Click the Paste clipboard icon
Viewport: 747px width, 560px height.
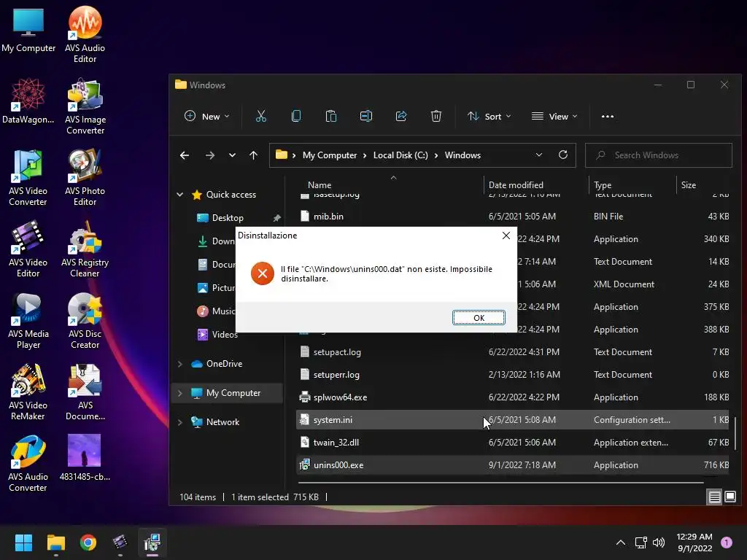point(330,116)
